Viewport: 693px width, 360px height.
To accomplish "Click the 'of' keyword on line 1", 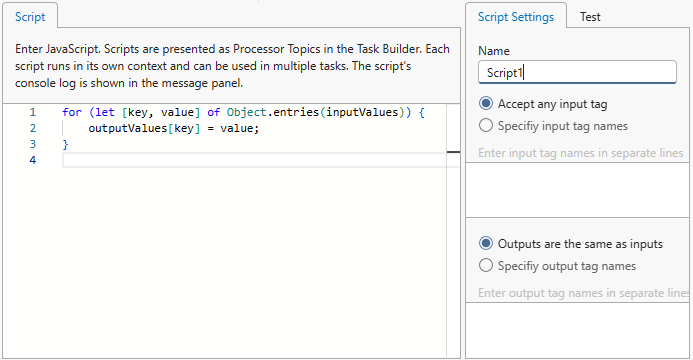I will [x=213, y=112].
